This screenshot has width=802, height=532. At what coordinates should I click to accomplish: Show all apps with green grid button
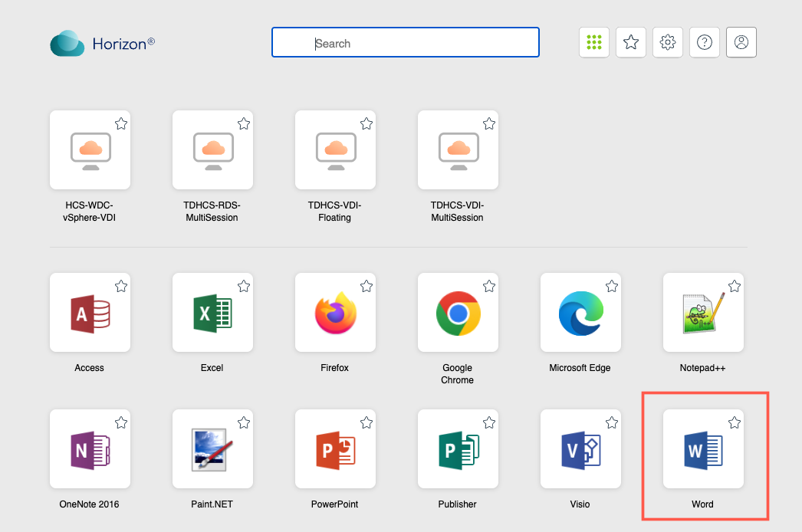(x=594, y=43)
